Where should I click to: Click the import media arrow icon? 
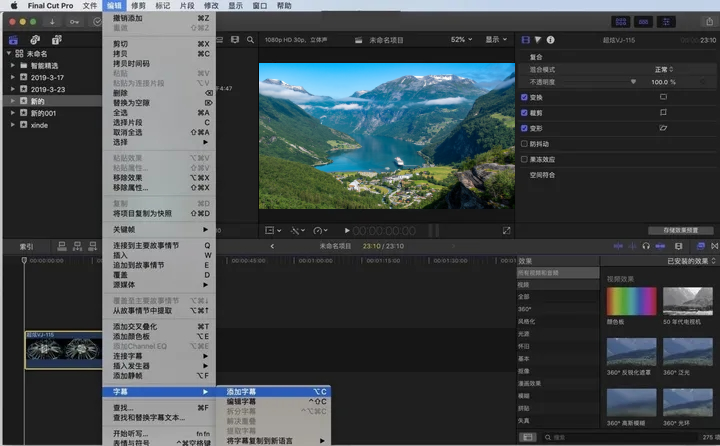point(52,22)
